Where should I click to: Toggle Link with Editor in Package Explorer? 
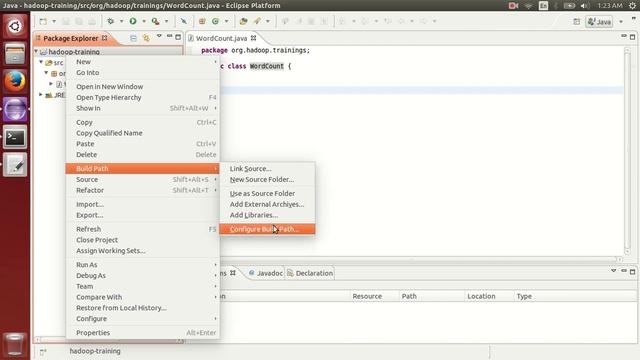(x=146, y=38)
